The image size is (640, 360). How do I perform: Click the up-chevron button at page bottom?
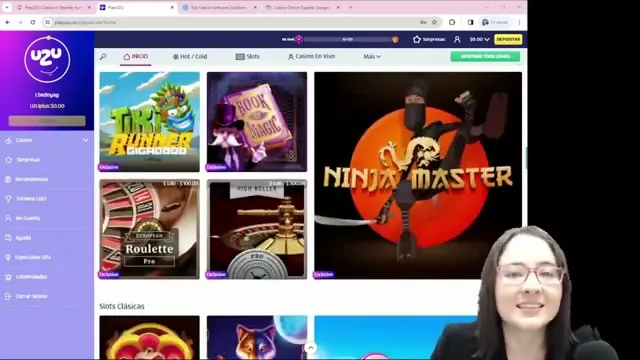[311, 348]
